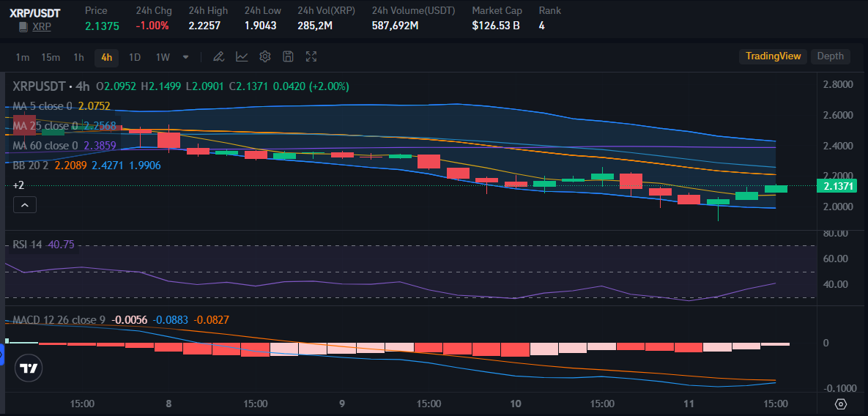Viewport: 868px width, 416px height.
Task: Switch chart to 1W timeframe
Action: [x=162, y=57]
